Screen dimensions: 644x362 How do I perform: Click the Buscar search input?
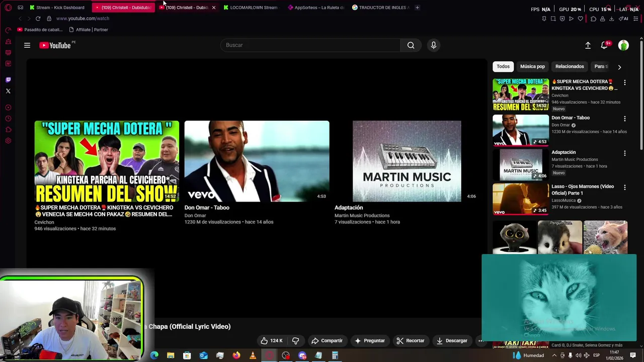[x=310, y=45]
